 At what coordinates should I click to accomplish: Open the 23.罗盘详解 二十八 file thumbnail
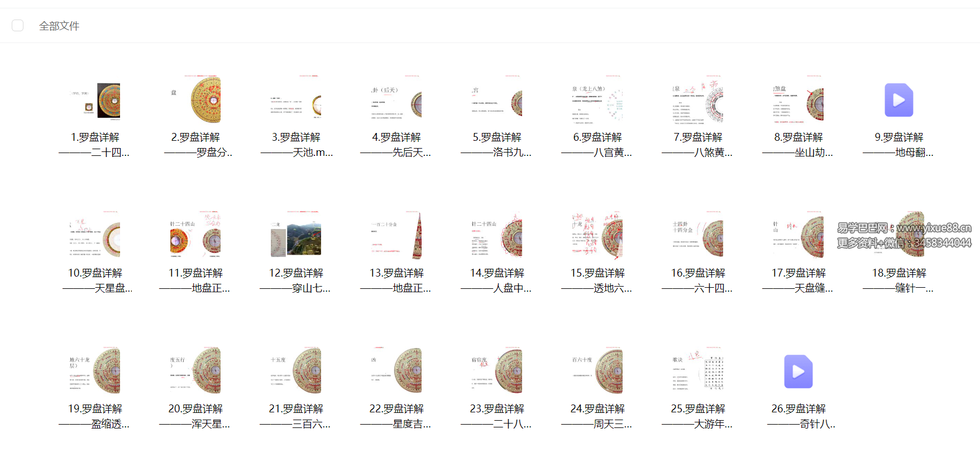coord(497,372)
